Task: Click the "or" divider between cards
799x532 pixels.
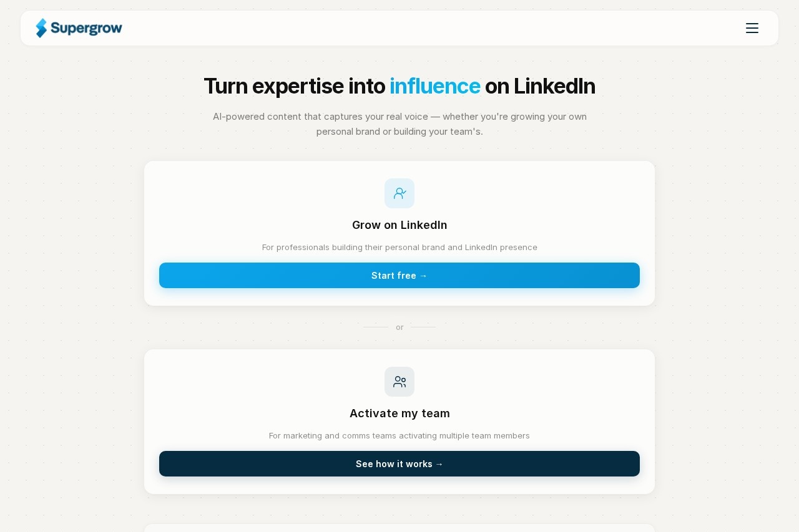Action: 399,327
